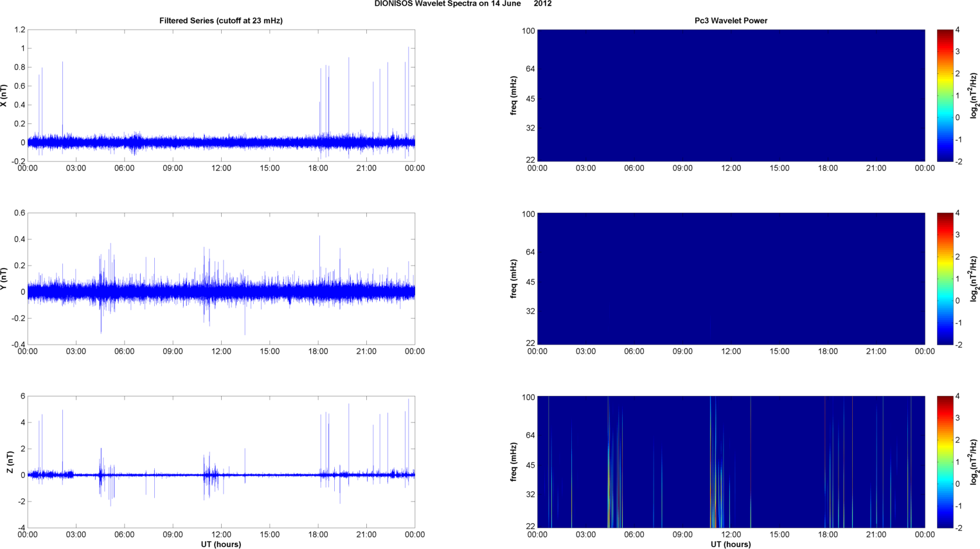Click 'freq (mHz)' label of top spectrogram
Viewport: 980px width, 549px height.
pos(514,95)
